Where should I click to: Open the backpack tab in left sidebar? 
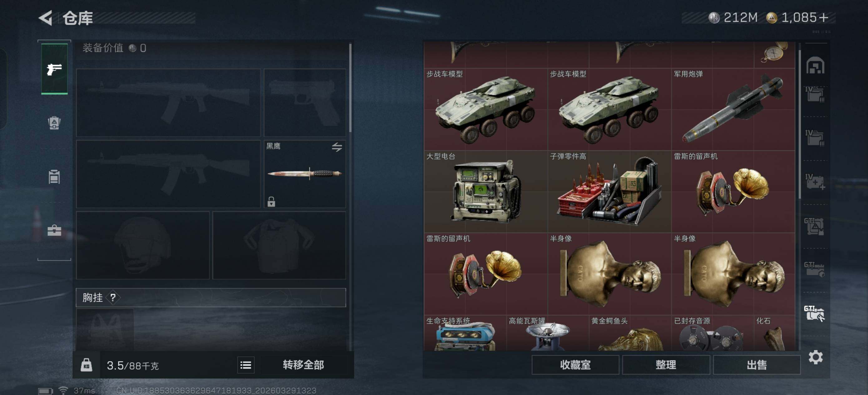[54, 122]
